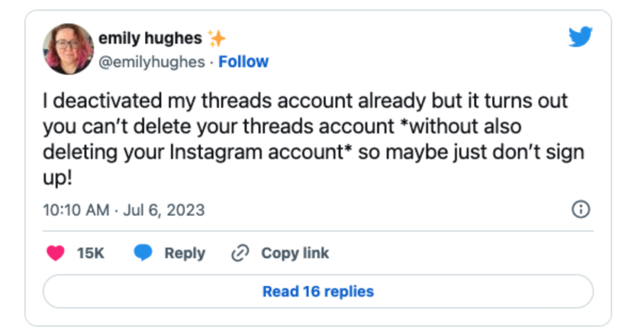Click the display name emily hughes
This screenshot has height=334, width=644.
coord(150,39)
